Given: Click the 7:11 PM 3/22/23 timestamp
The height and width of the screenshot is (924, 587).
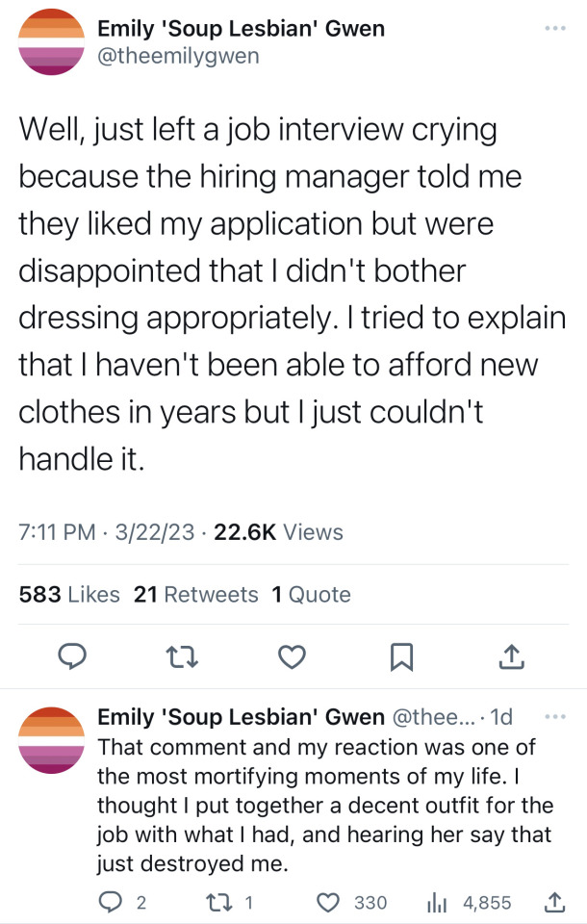Looking at the screenshot, I should click(x=106, y=531).
